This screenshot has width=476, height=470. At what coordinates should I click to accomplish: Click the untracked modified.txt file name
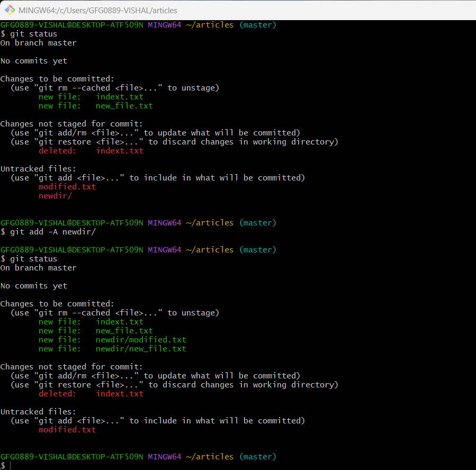click(67, 186)
